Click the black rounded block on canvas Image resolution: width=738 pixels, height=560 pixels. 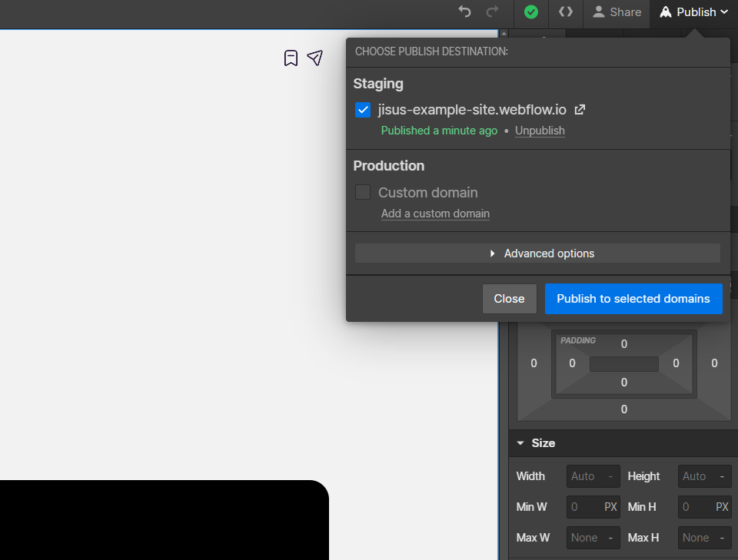pyautogui.click(x=165, y=520)
